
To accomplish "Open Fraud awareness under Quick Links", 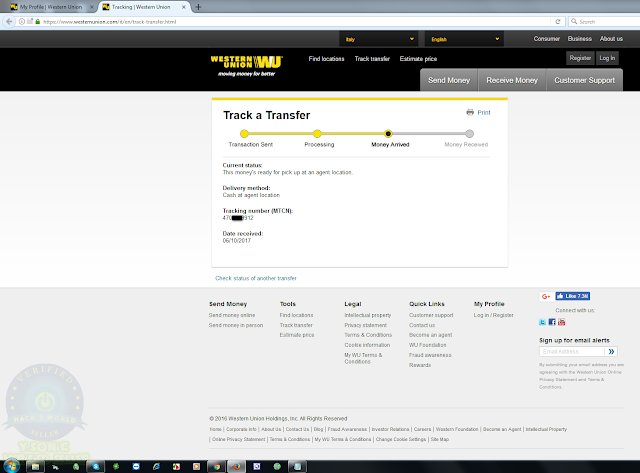I will point(430,355).
